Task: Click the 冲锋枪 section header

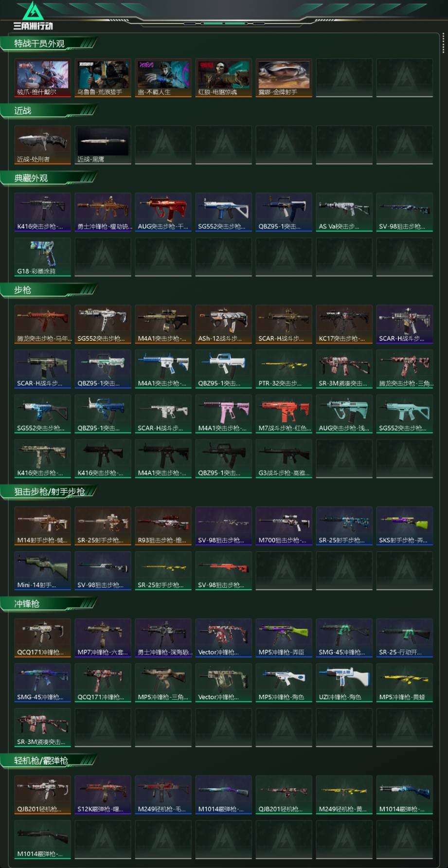Action: 27,604
